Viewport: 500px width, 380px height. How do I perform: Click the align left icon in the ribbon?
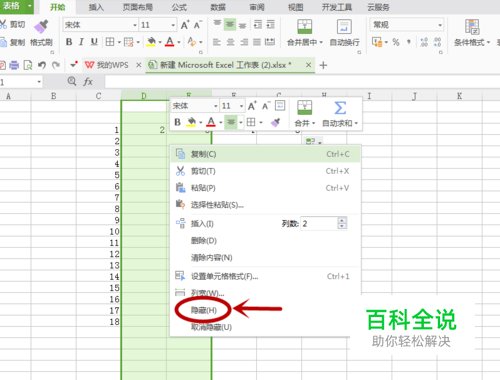click(x=217, y=42)
